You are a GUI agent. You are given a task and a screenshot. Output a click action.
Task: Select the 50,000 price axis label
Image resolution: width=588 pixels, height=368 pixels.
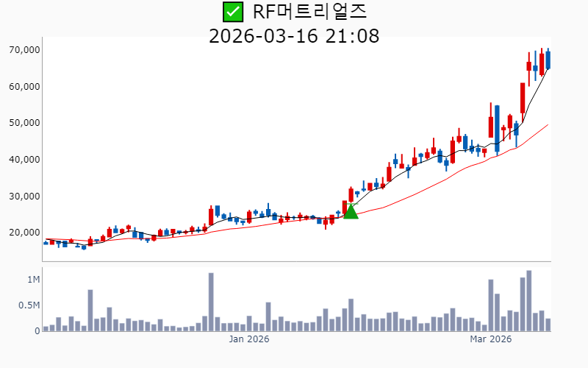pos(24,123)
